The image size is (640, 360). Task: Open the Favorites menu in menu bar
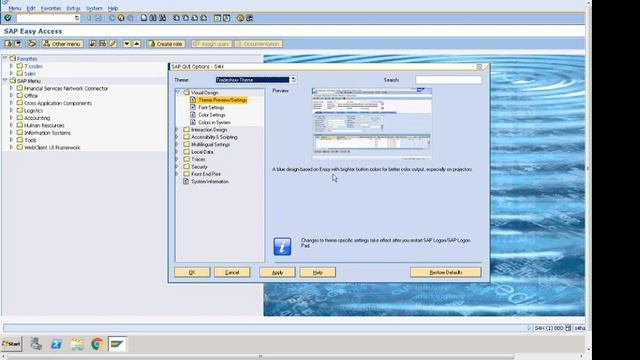point(51,8)
